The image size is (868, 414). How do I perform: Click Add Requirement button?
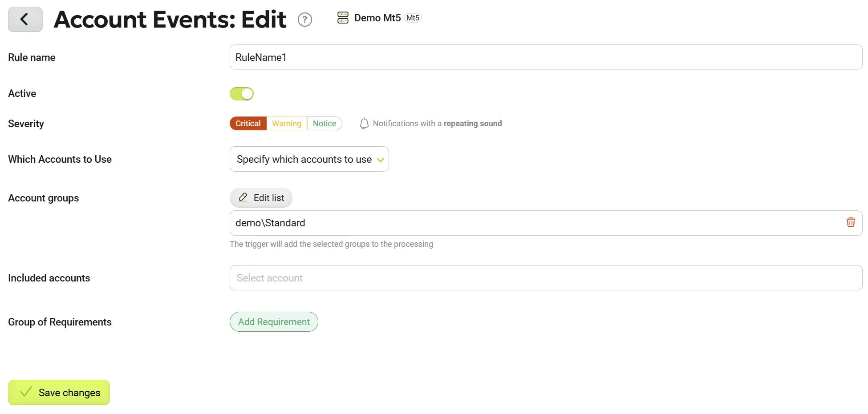pos(274,322)
